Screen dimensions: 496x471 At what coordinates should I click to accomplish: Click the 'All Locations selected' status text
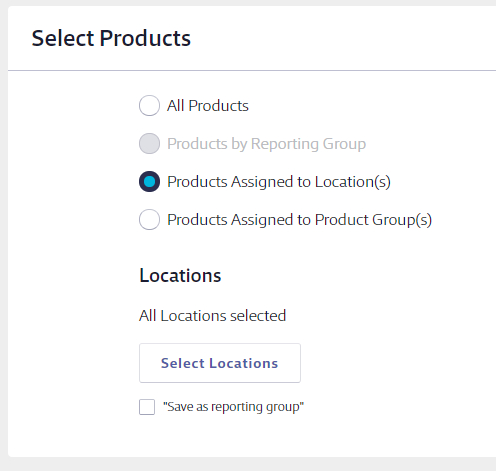coord(213,316)
